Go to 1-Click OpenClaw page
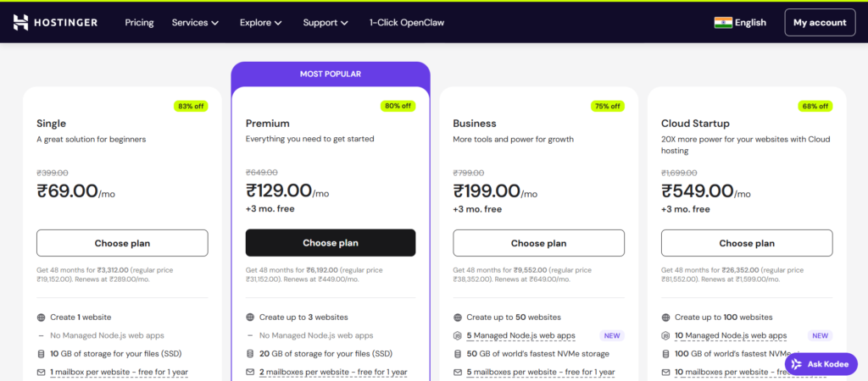The width and height of the screenshot is (868, 381). (407, 23)
